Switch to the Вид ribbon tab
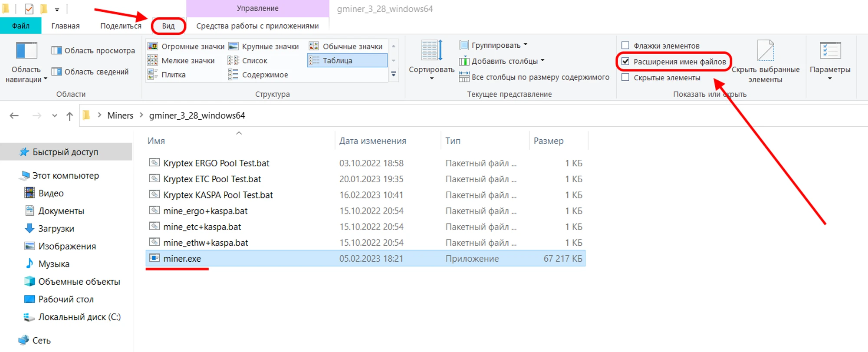This screenshot has height=352, width=868. pyautogui.click(x=168, y=26)
